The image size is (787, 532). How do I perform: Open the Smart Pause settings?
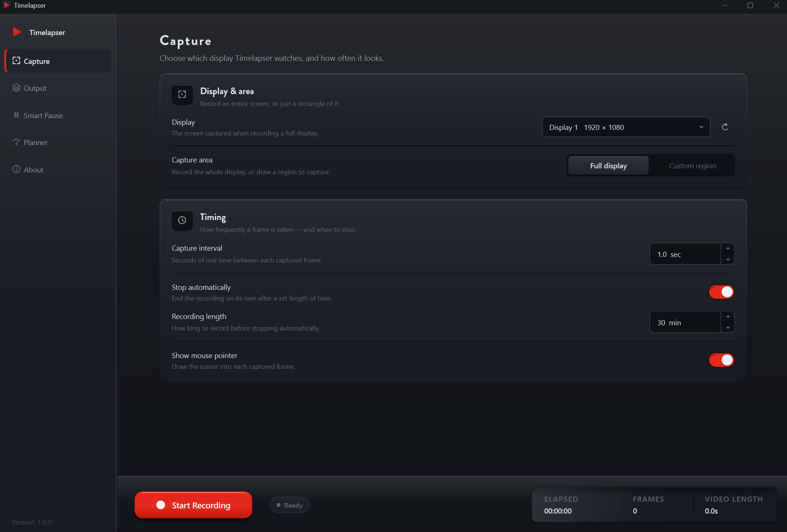click(x=58, y=116)
